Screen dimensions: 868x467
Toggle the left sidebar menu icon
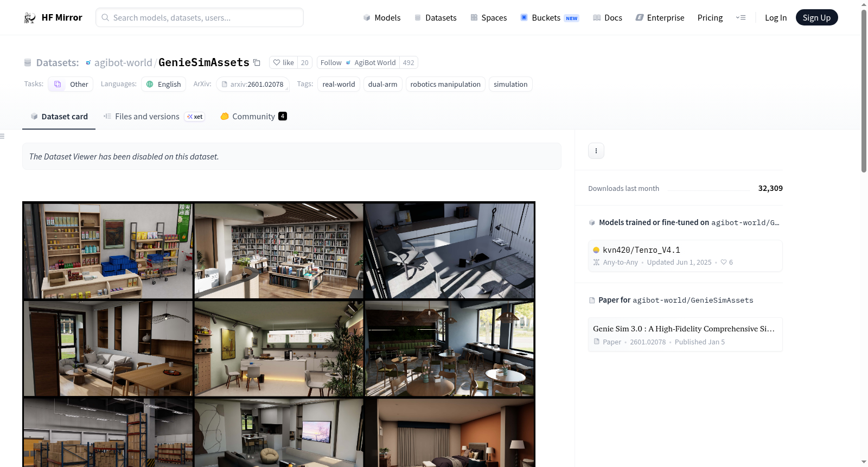[2, 136]
